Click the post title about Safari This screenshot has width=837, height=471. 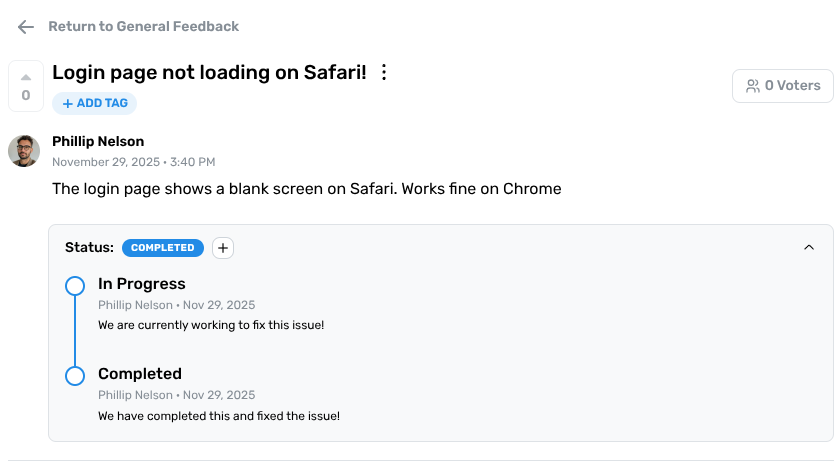(x=209, y=72)
